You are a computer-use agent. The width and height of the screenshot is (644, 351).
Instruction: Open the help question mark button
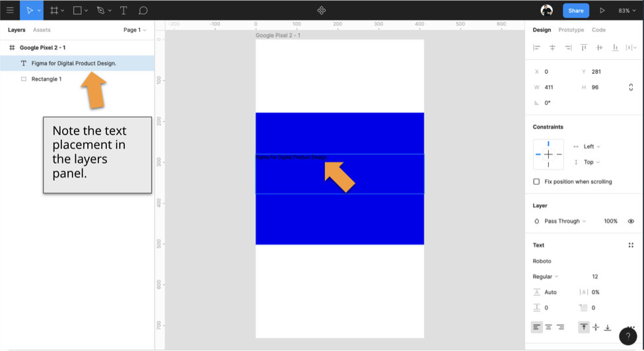627,336
